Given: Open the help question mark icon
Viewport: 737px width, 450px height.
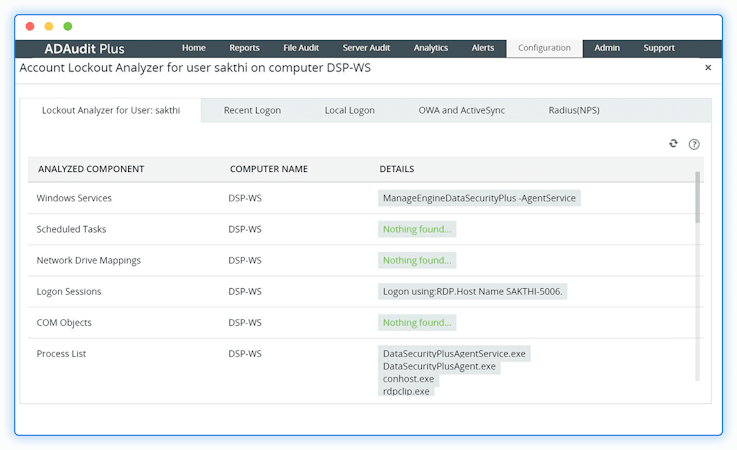Looking at the screenshot, I should [694, 144].
